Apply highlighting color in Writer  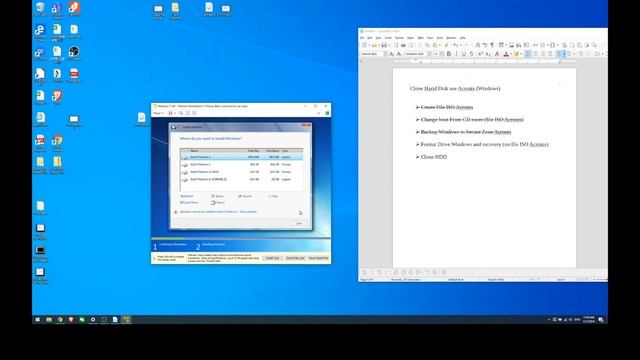[x=517, y=54]
